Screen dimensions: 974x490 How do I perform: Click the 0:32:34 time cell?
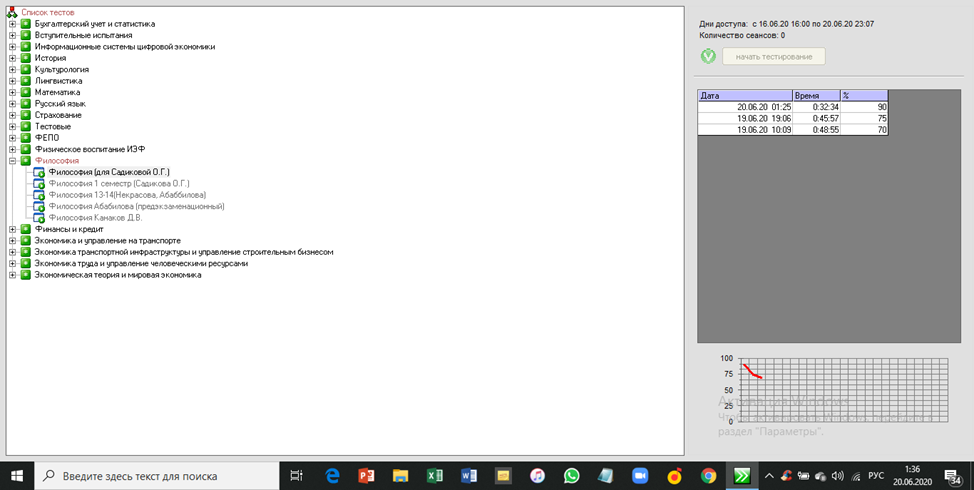tap(817, 107)
